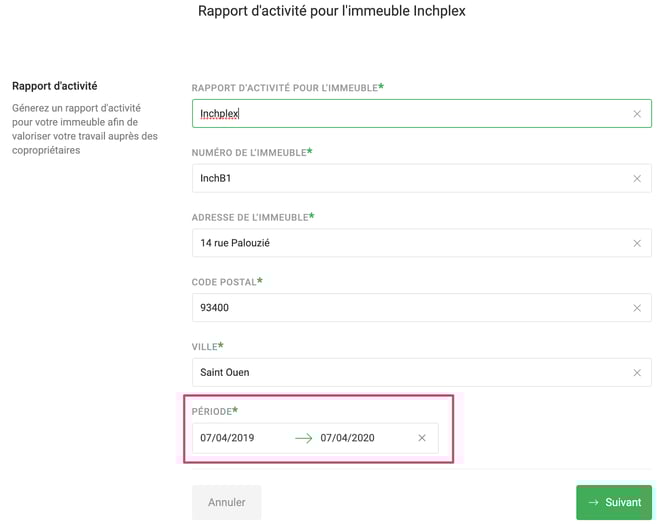The height and width of the screenshot is (524, 670).
Task: Edit the Adresse de l'immeuble field
Action: click(x=400, y=243)
